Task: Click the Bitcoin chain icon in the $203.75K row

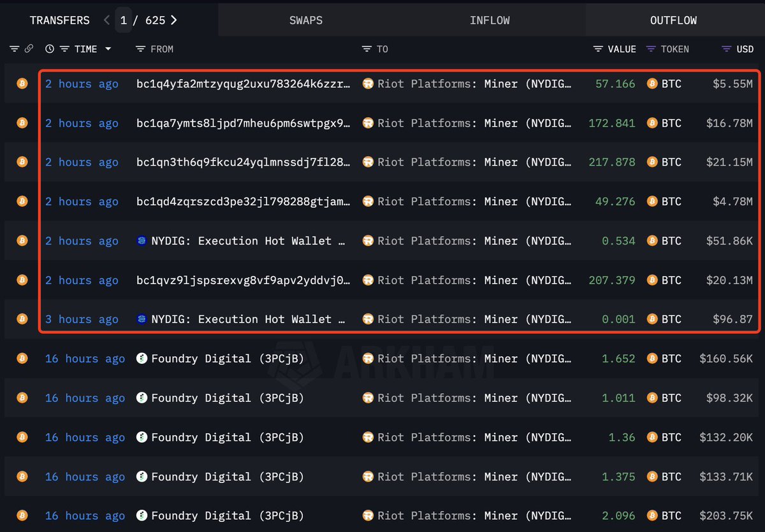Action: 22,515
